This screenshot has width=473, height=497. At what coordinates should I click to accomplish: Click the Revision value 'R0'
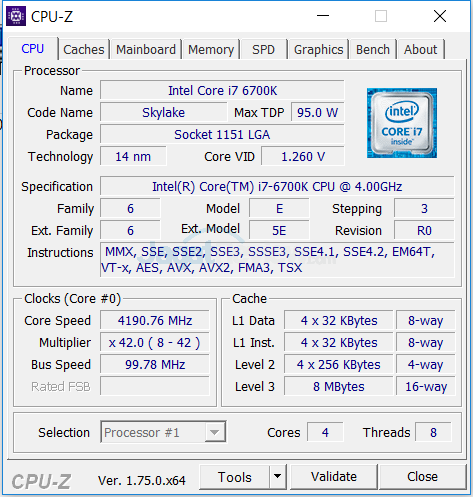point(424,230)
